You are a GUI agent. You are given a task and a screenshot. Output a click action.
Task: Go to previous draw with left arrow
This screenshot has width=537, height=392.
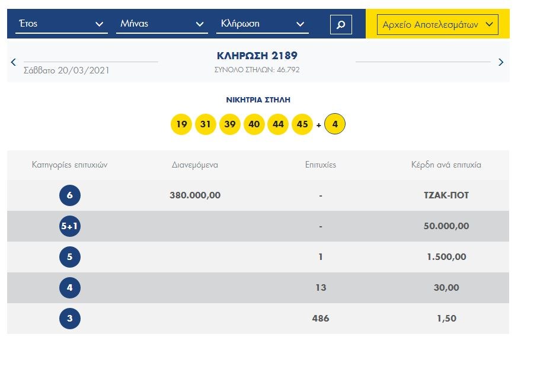tap(14, 62)
